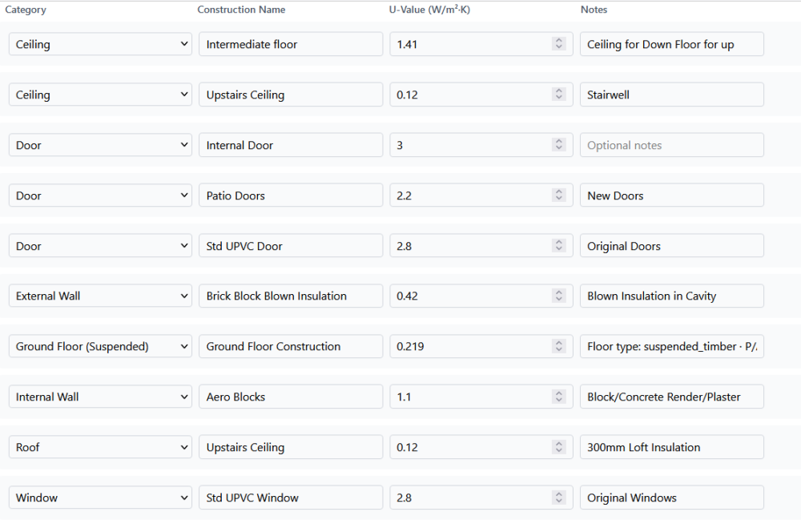Screen dimensions: 801x532
Task: Edit the Ground Floor Construction name field
Action: click(x=290, y=347)
